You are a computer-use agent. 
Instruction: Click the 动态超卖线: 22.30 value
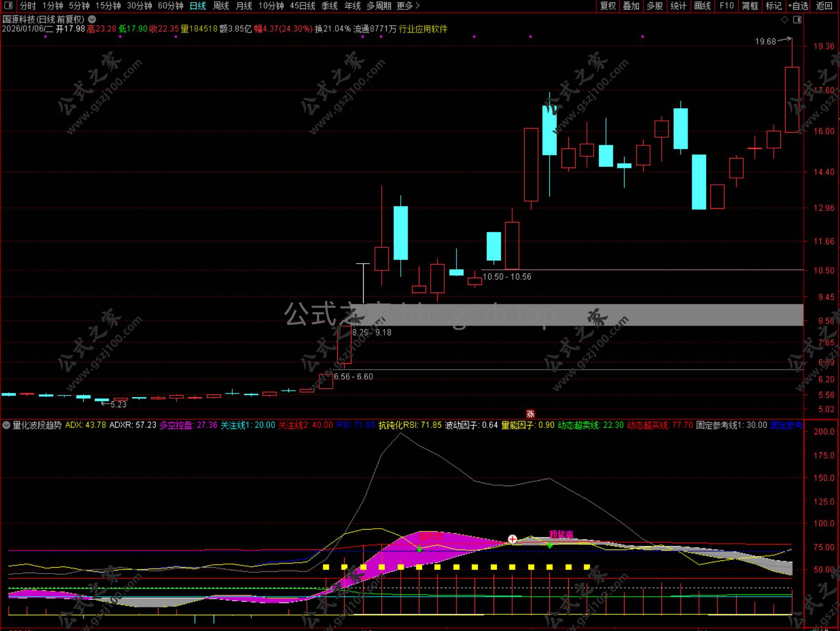pyautogui.click(x=590, y=425)
